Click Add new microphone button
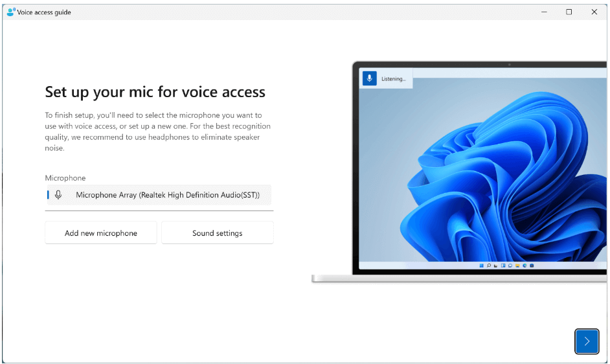This screenshot has width=610, height=364. point(101,233)
